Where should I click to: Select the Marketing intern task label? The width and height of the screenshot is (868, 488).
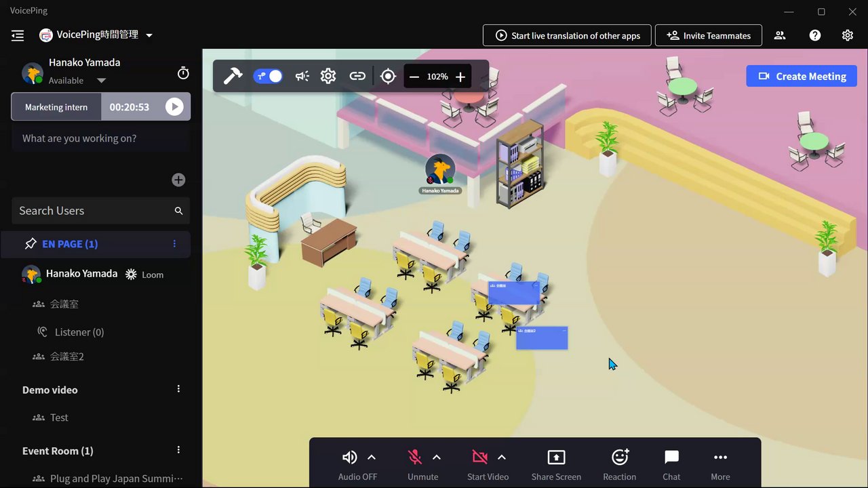pos(56,107)
